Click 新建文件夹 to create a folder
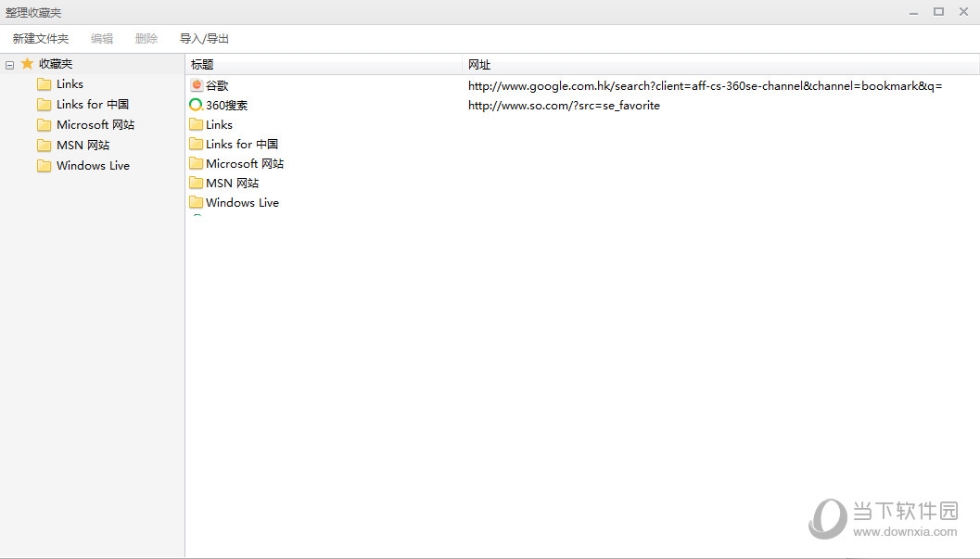Screen dimensions: 980x559 pos(41,39)
